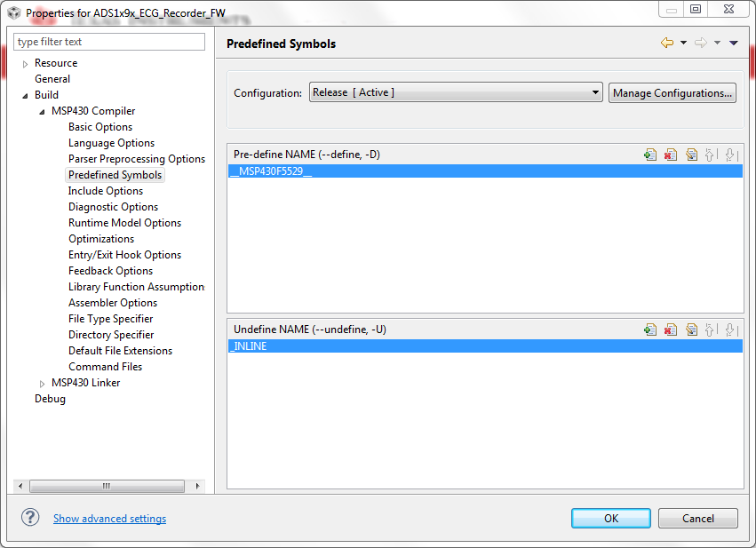The image size is (756, 548).
Task: Click tree horizontal scrollbar right arrow
Action: (198, 486)
